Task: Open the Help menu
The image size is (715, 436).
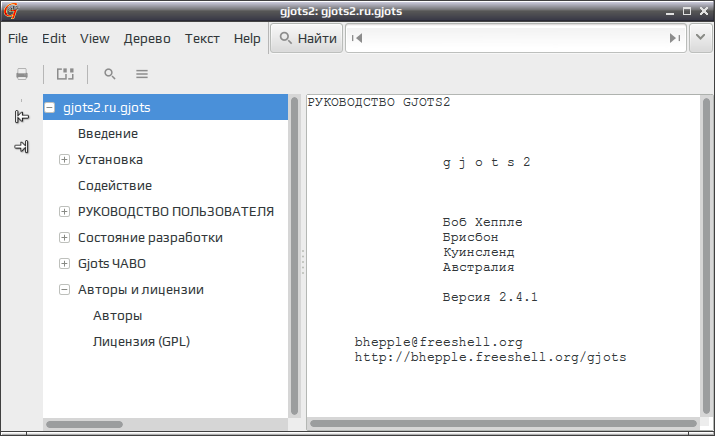Action: 247,39
